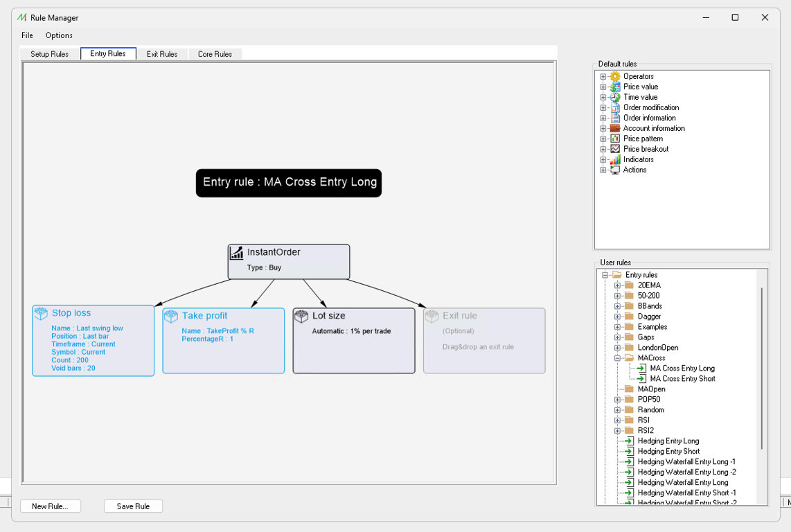Click the Account information icon
The height and width of the screenshot is (532, 791).
(x=615, y=128)
